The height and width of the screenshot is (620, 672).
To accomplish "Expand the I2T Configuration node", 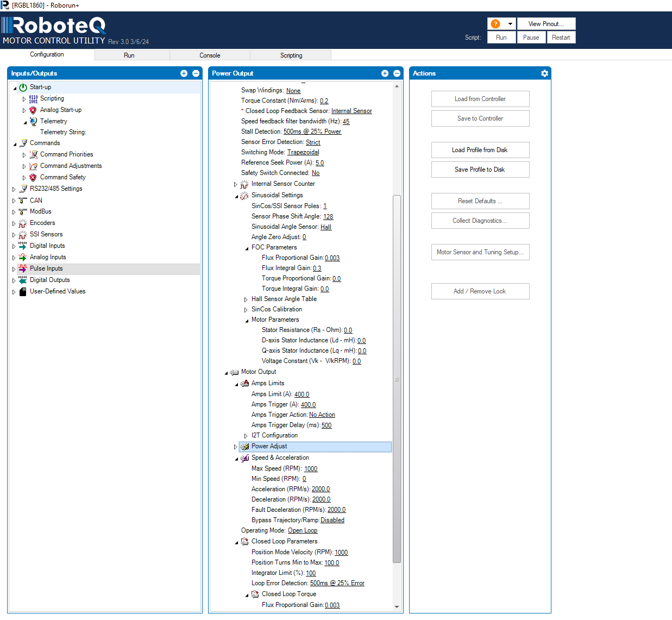I will click(x=246, y=436).
